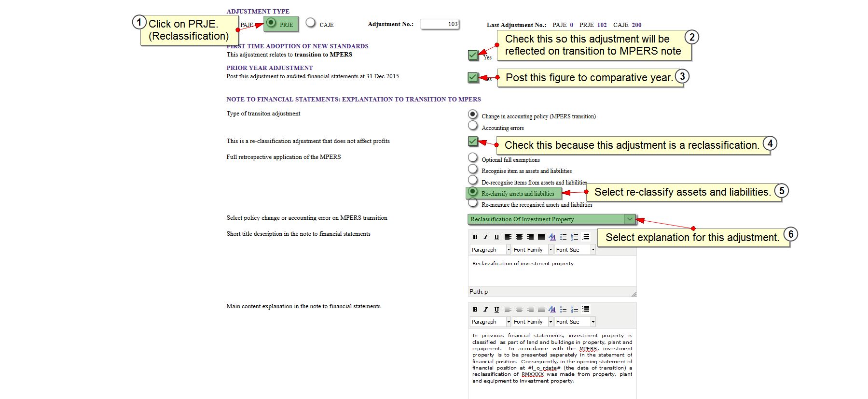Insert numbered list in the main content editor
The height and width of the screenshot is (399, 868).
click(x=574, y=310)
